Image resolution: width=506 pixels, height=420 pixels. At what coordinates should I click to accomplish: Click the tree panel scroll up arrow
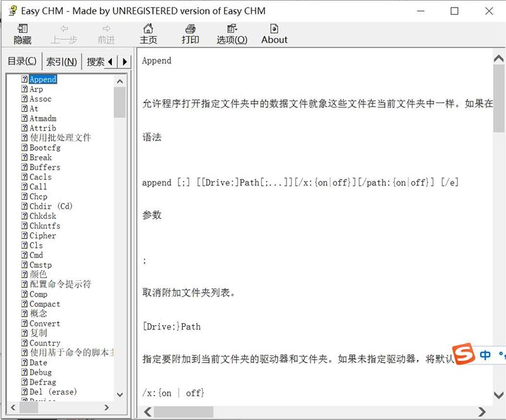tap(120, 81)
